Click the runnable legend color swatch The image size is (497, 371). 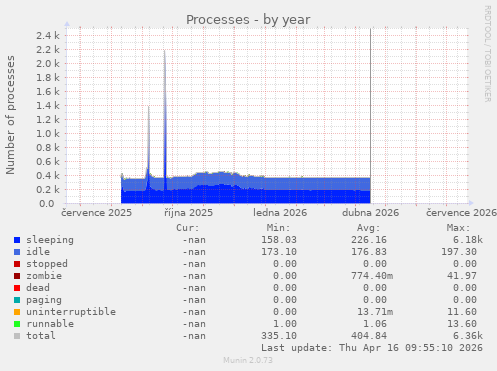[x=17, y=324]
